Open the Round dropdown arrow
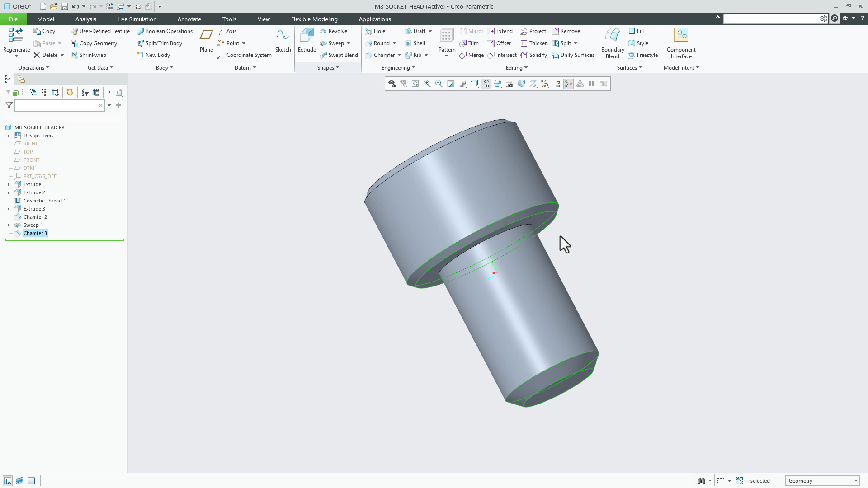 tap(394, 43)
